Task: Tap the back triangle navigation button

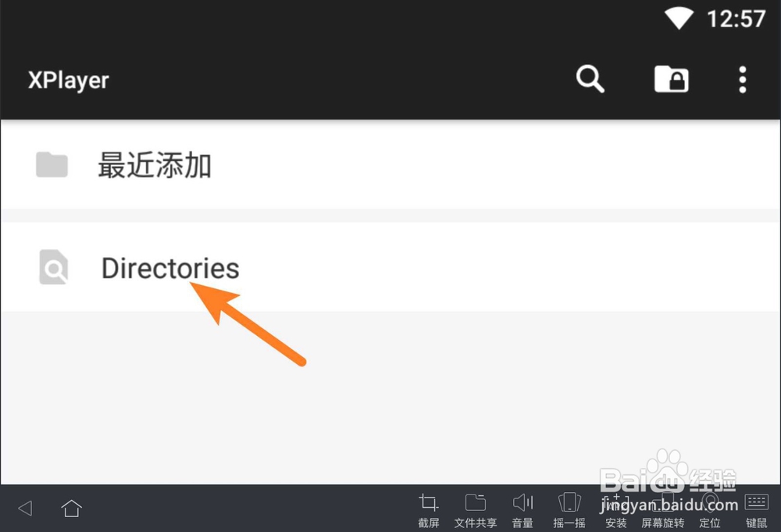Action: point(25,508)
